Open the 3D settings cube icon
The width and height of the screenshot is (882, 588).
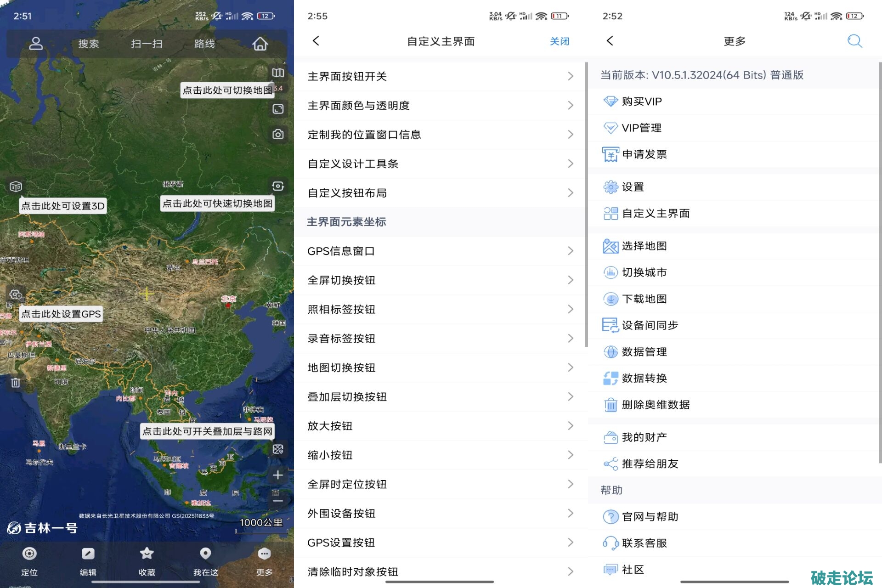pos(16,187)
